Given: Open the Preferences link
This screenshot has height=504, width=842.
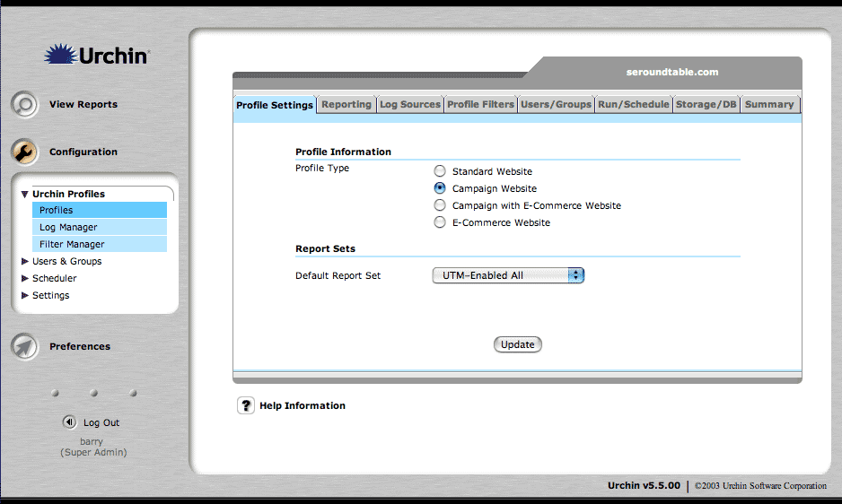Looking at the screenshot, I should (x=80, y=346).
